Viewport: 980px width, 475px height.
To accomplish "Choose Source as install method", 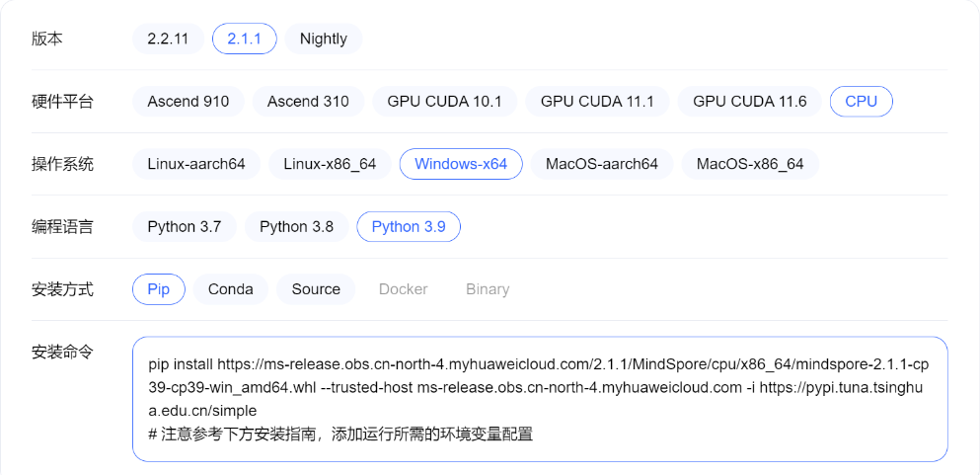I will click(316, 289).
